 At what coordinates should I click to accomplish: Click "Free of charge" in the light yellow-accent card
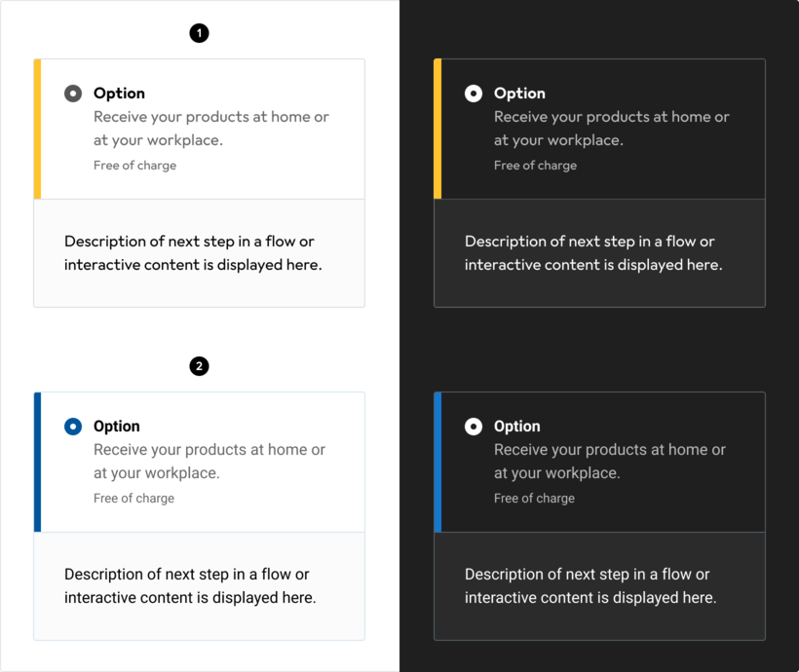tap(135, 166)
